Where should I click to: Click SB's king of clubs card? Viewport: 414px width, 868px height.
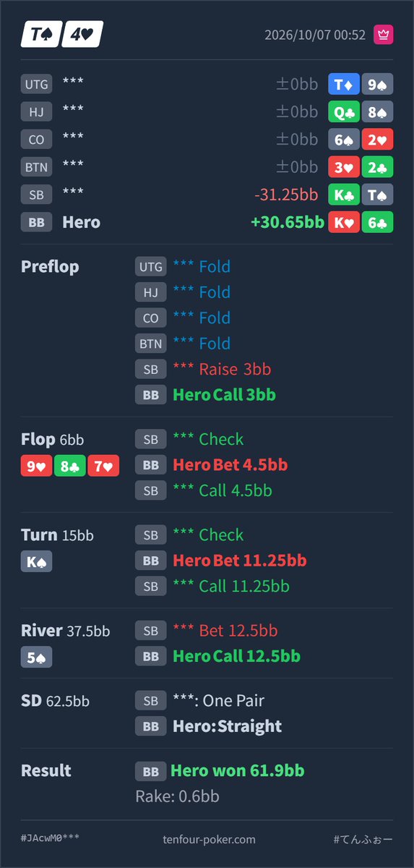pyautogui.click(x=344, y=195)
